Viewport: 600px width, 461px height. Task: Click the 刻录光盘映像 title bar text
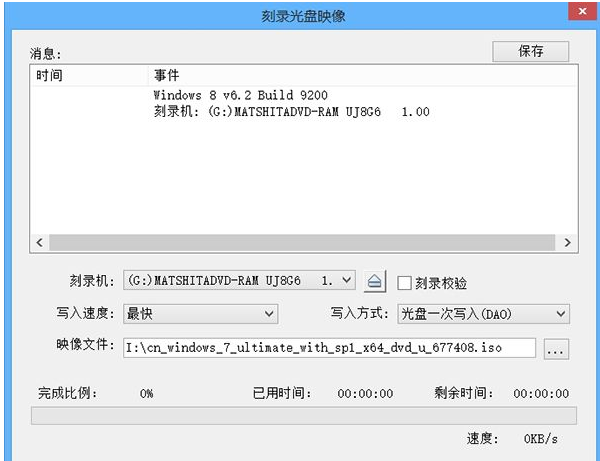(302, 17)
